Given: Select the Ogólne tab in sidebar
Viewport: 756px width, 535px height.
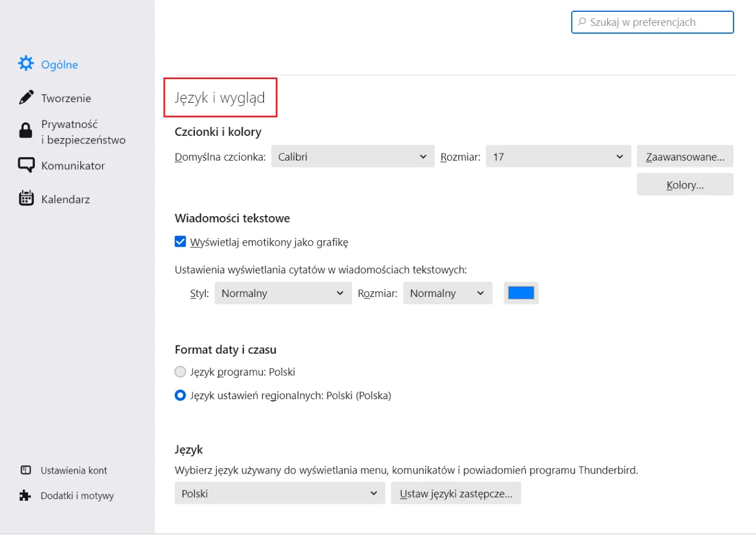Looking at the screenshot, I should (59, 64).
